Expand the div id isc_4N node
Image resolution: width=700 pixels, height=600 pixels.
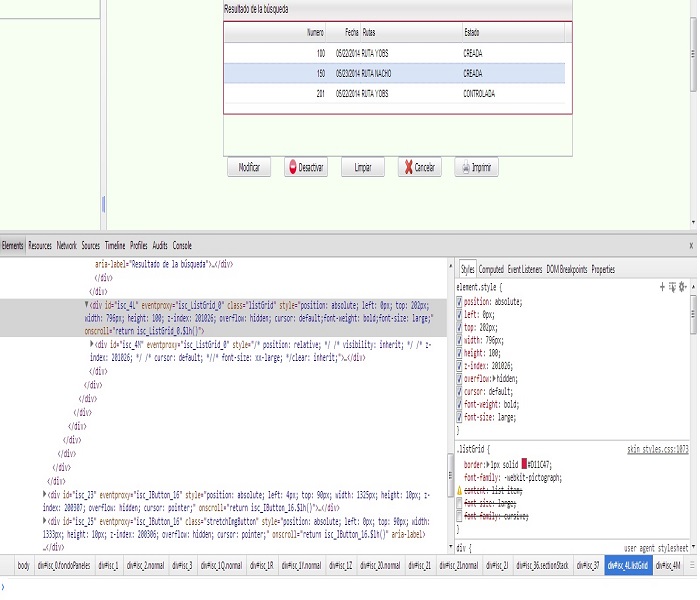(92, 343)
